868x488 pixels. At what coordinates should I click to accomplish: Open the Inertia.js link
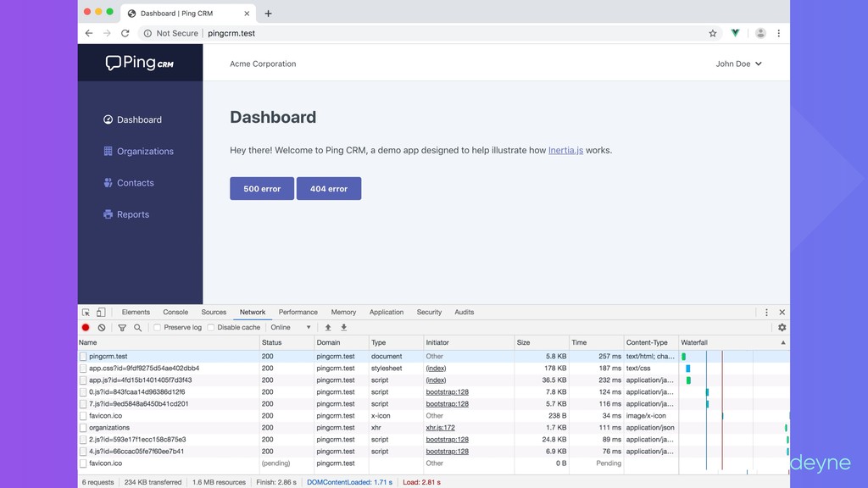coord(565,150)
